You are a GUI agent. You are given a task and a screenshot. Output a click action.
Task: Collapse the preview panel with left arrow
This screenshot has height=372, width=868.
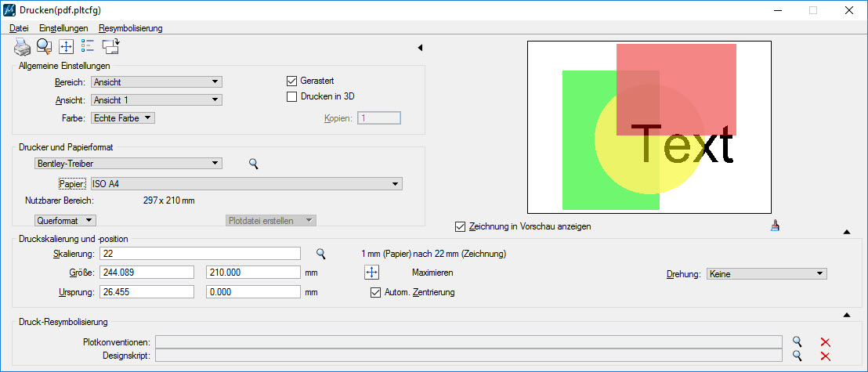420,48
